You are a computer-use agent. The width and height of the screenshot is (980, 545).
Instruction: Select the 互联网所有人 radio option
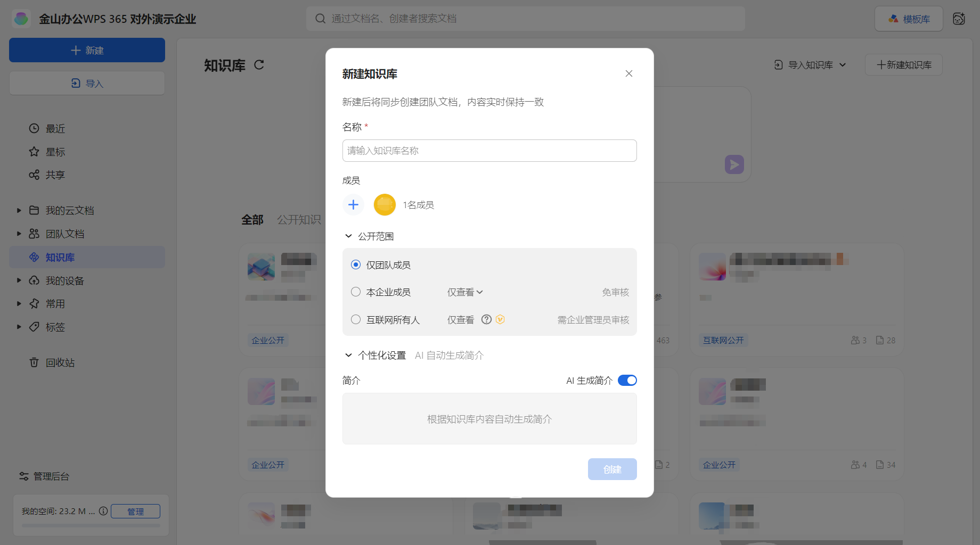(x=356, y=319)
